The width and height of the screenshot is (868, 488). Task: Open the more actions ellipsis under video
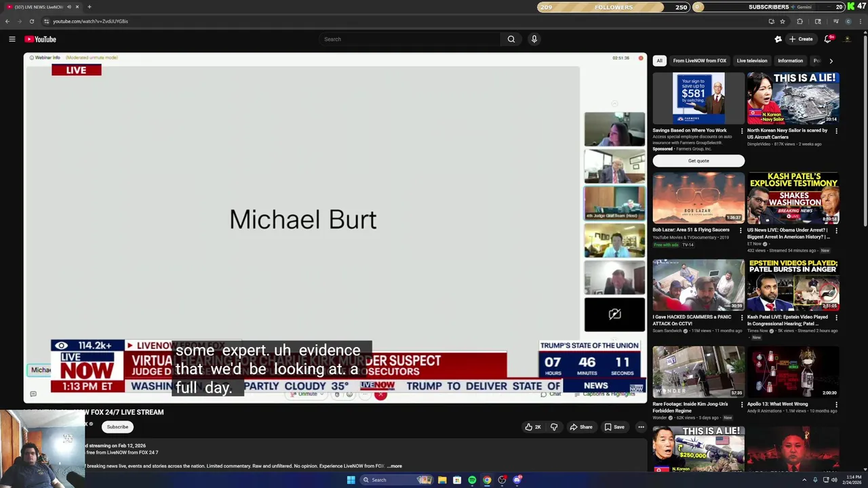(x=641, y=427)
